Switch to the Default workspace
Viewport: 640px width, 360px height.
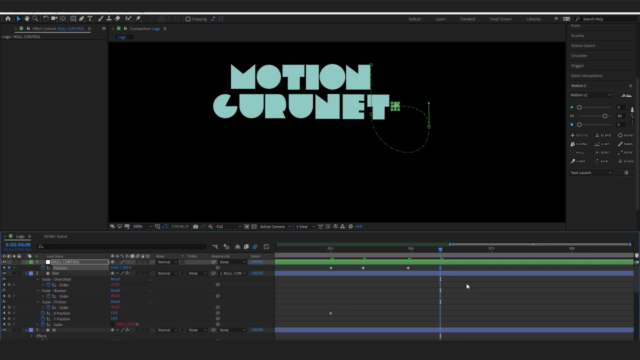click(414, 19)
